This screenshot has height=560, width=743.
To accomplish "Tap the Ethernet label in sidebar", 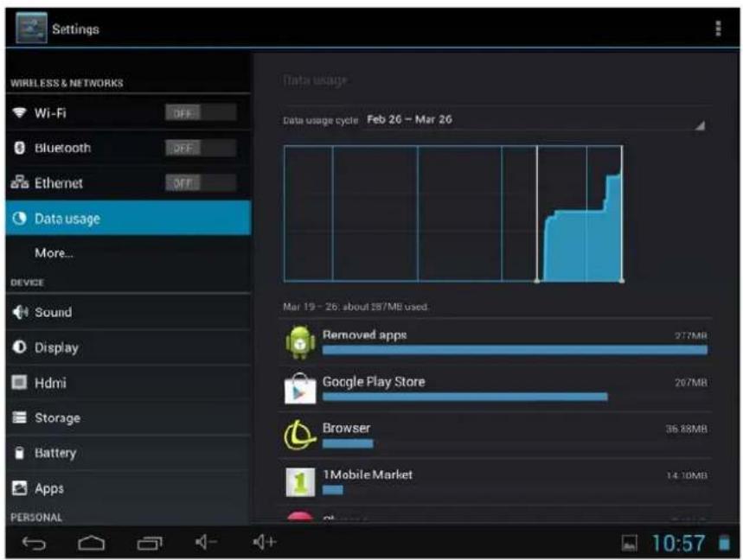I will click(59, 182).
